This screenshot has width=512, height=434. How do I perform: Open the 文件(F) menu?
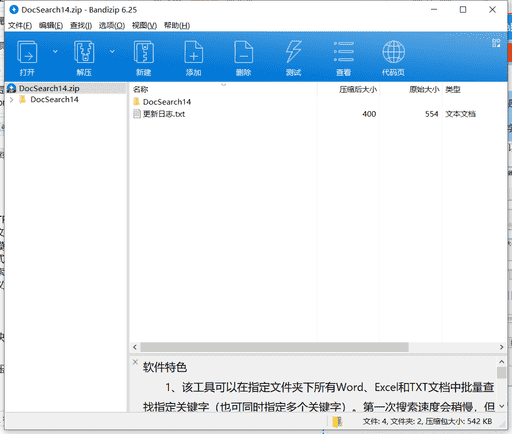coord(20,26)
